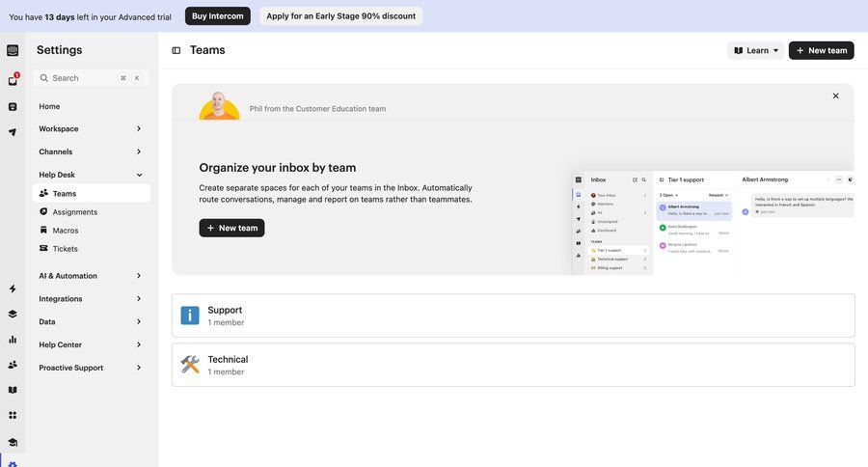Image resolution: width=868 pixels, height=467 pixels.
Task: Toggle the sidebar panel icon beside Teams
Action: pyautogui.click(x=176, y=50)
